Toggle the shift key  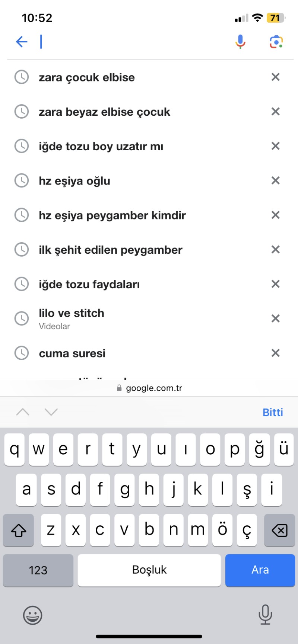click(19, 530)
